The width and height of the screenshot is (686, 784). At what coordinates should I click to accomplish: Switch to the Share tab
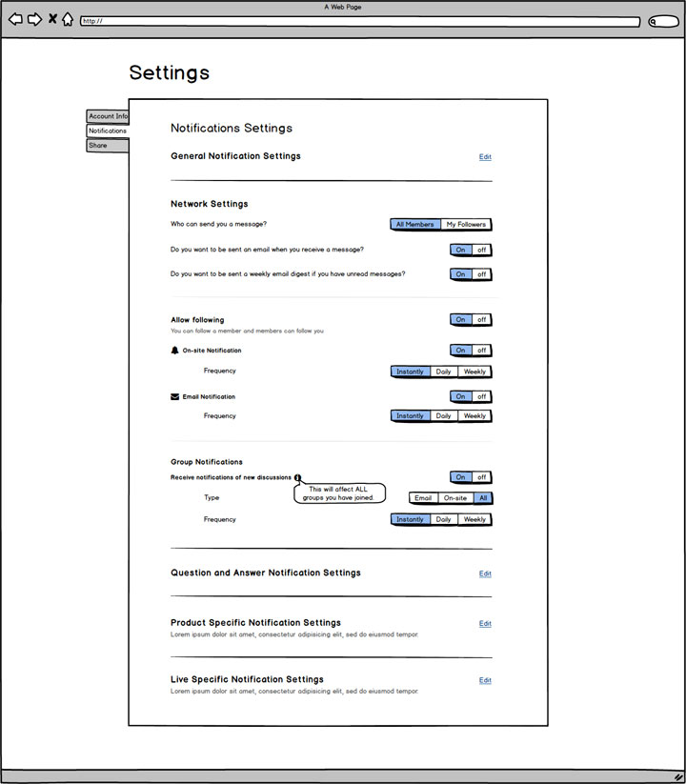pyautogui.click(x=108, y=146)
